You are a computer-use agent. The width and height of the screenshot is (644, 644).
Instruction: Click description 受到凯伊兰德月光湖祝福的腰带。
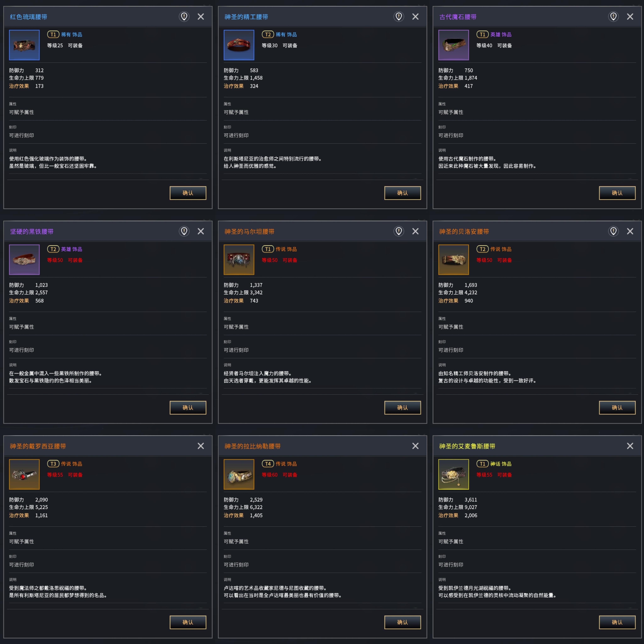pos(475,588)
